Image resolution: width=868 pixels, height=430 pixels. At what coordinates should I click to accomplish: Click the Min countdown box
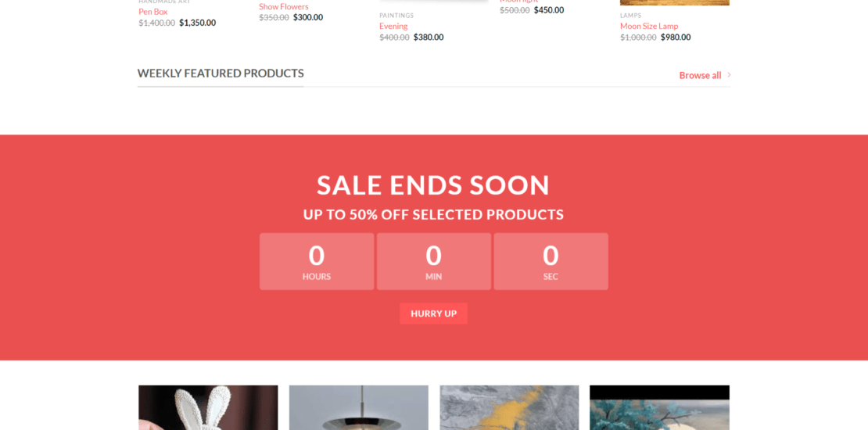pos(434,261)
